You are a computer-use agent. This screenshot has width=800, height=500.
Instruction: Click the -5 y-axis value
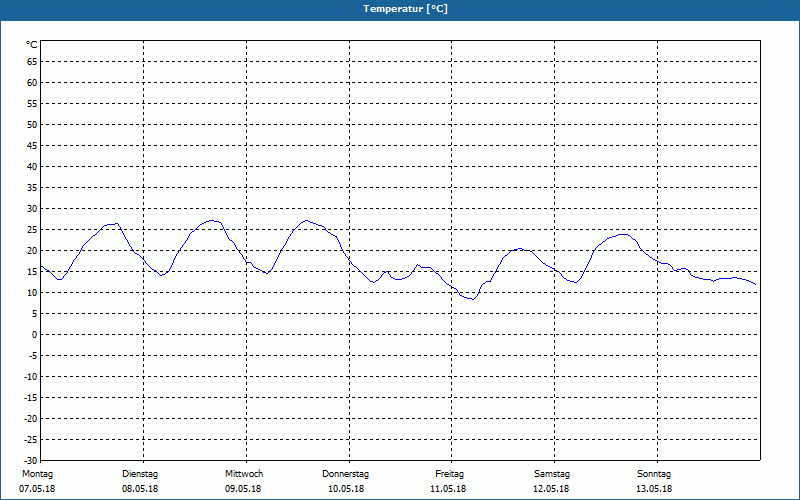tap(33, 356)
